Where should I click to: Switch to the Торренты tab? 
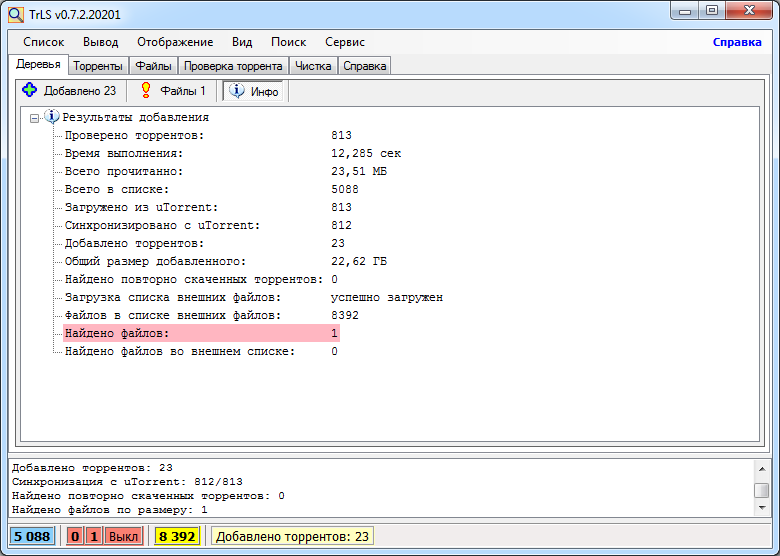98,66
